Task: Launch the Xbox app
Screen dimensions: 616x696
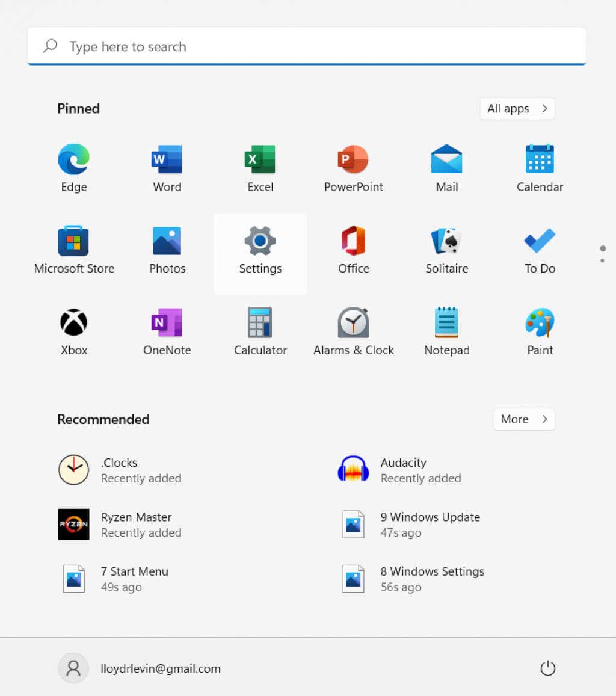Action: click(x=73, y=331)
